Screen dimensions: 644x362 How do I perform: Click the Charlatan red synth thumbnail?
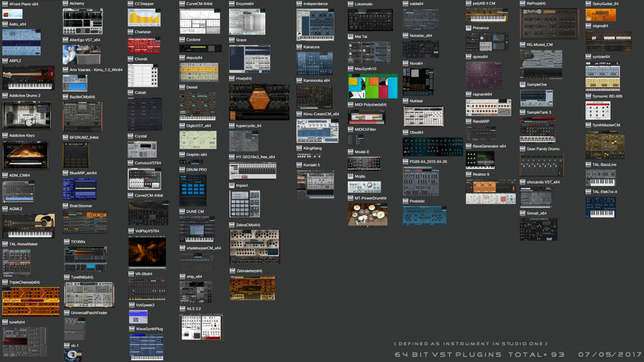[x=144, y=45]
